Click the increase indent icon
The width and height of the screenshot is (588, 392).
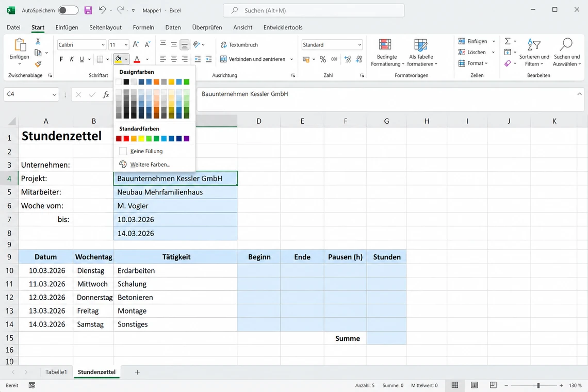208,59
